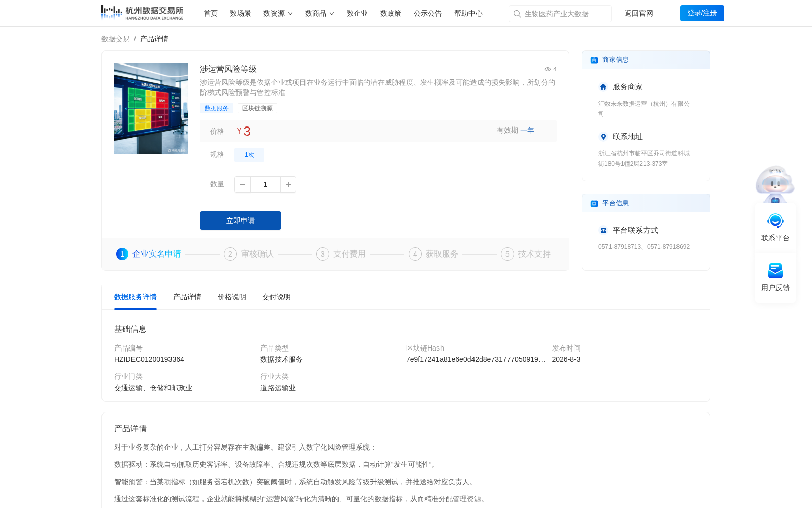Click the 用户反馈 feedback icon
Viewport: 812px width, 508px height.
coord(775,271)
